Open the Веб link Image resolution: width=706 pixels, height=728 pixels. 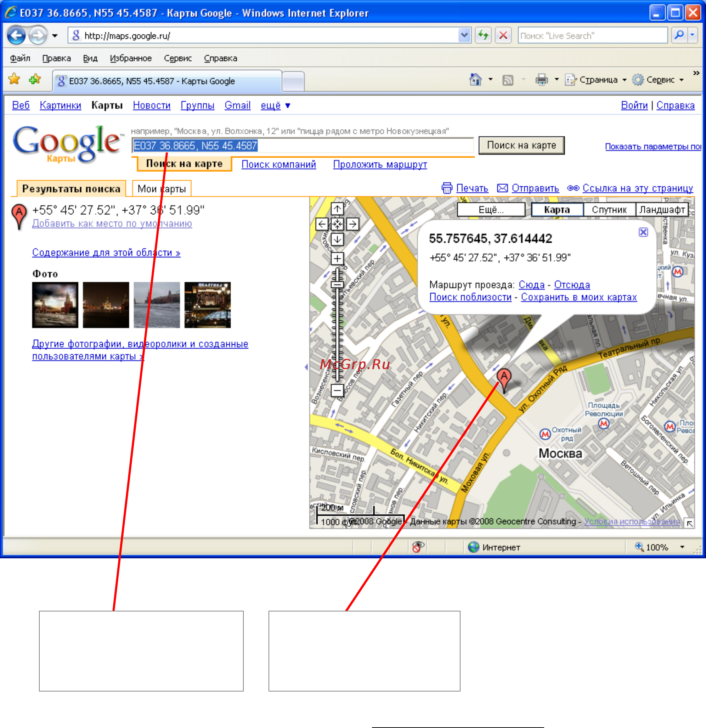pos(21,106)
